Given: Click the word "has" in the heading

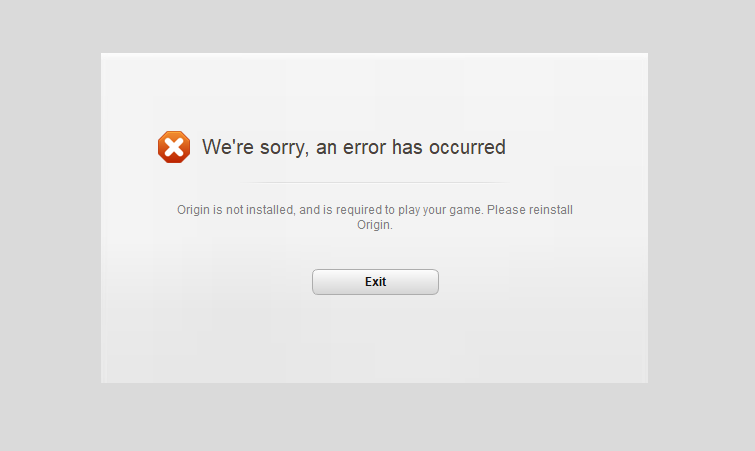Looking at the screenshot, I should [407, 147].
